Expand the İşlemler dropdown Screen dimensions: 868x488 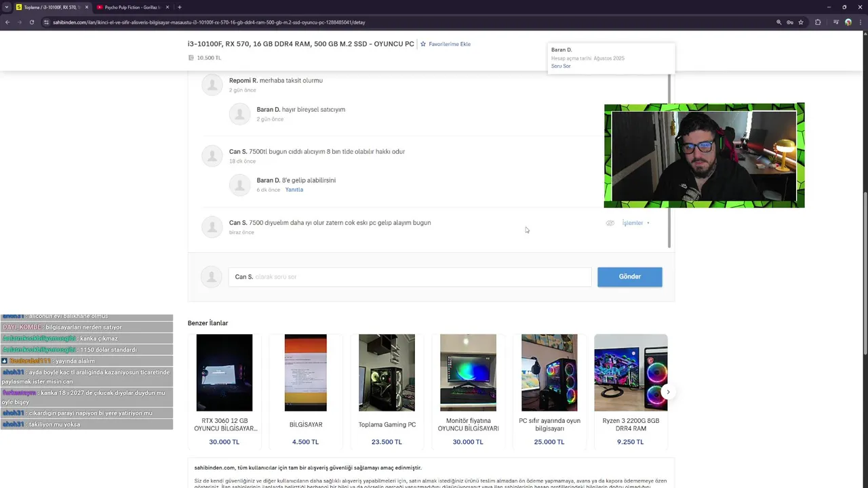coord(635,223)
